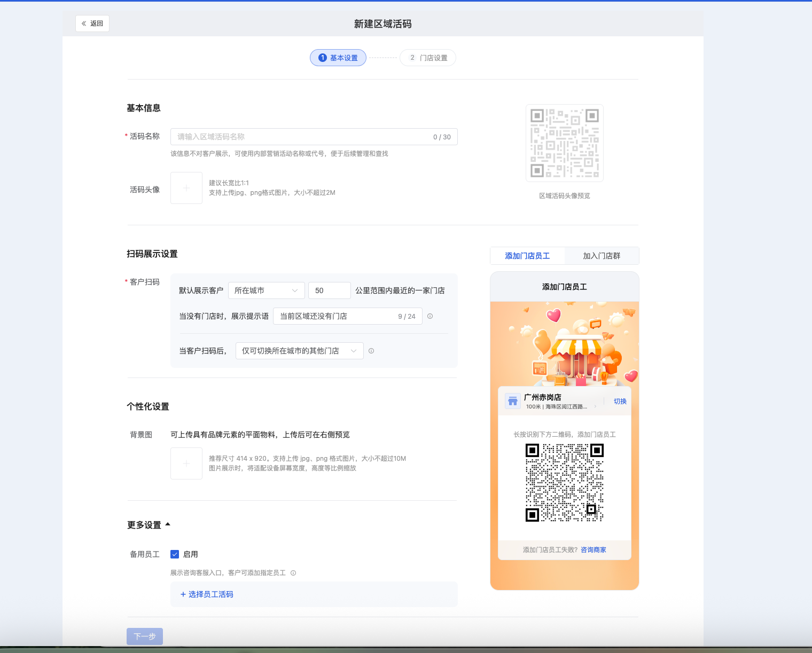
Task: Click the 扫码展示设置 section heading
Action: coord(152,254)
